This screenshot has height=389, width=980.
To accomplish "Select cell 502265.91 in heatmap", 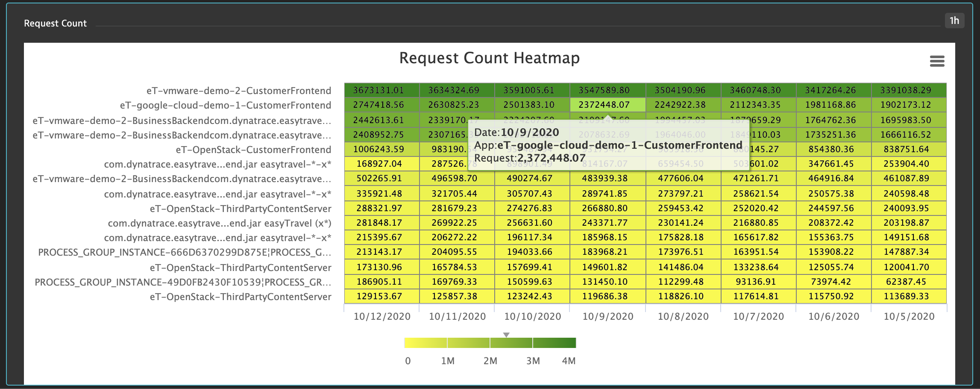I will pyautogui.click(x=382, y=178).
